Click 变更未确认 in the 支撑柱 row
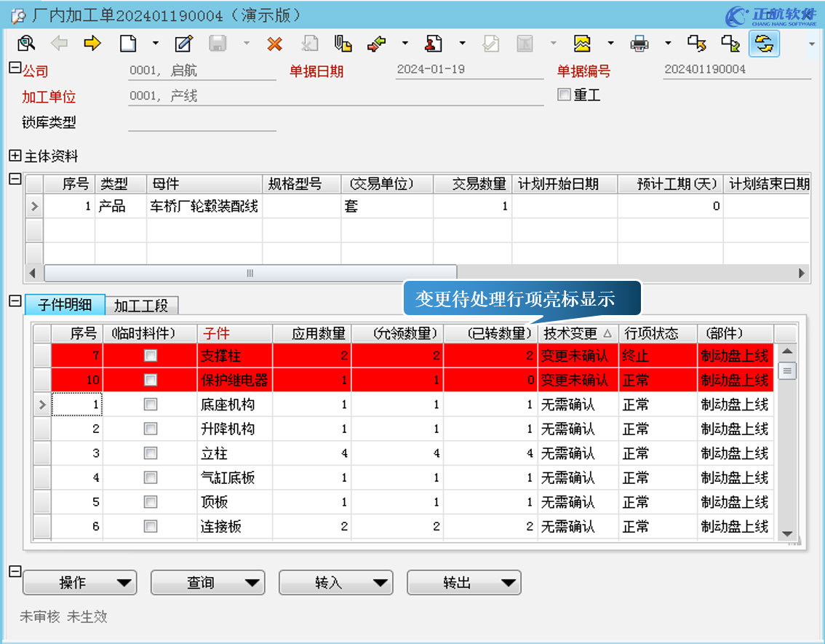 pyautogui.click(x=577, y=356)
